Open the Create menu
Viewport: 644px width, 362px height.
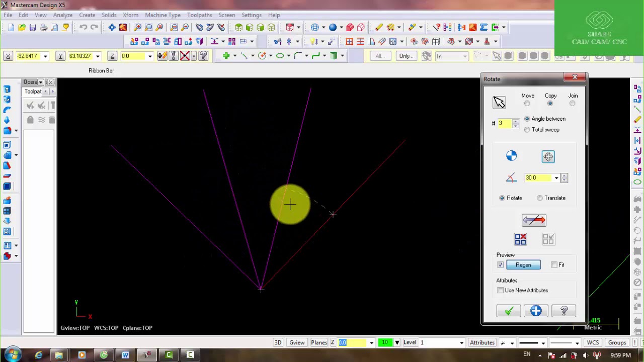[x=87, y=15]
